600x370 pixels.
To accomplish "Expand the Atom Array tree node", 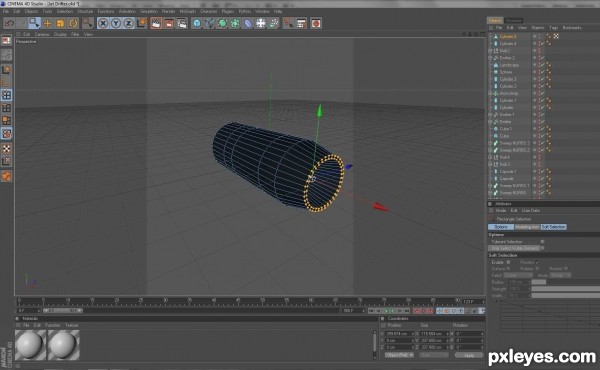I will tap(490, 93).
